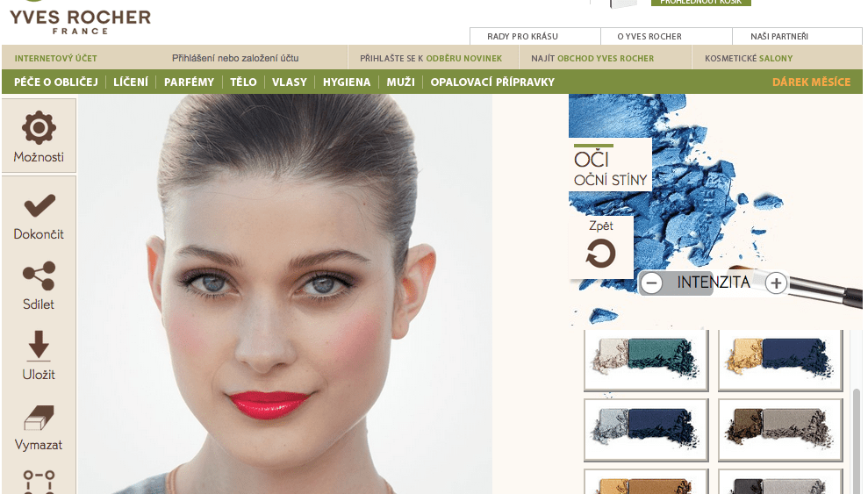Screen dimensions: 868x494
Task: Open the VLASY menu
Action: coord(289,82)
